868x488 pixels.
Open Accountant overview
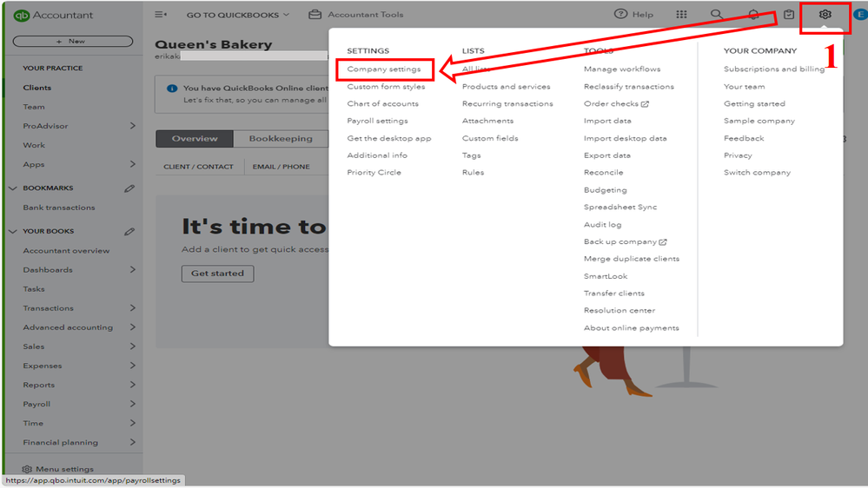tap(66, 251)
